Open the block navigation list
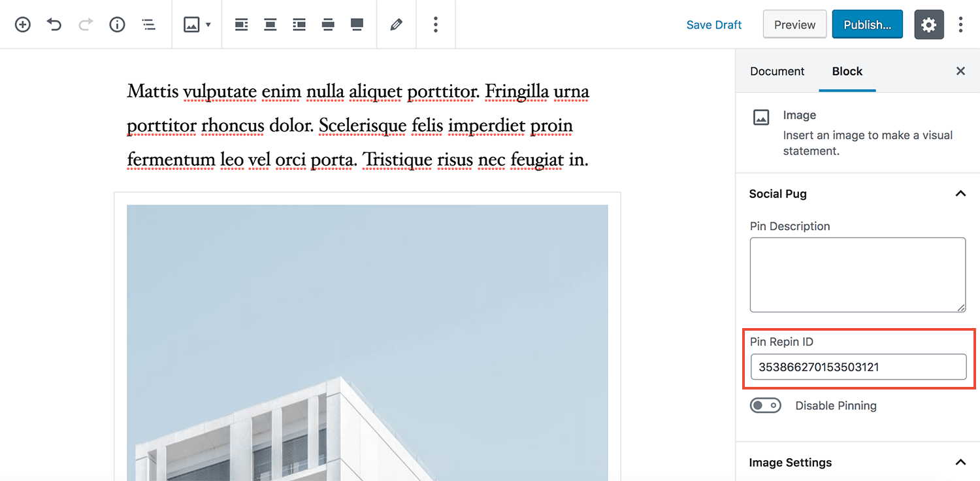This screenshot has height=481, width=980. click(148, 24)
